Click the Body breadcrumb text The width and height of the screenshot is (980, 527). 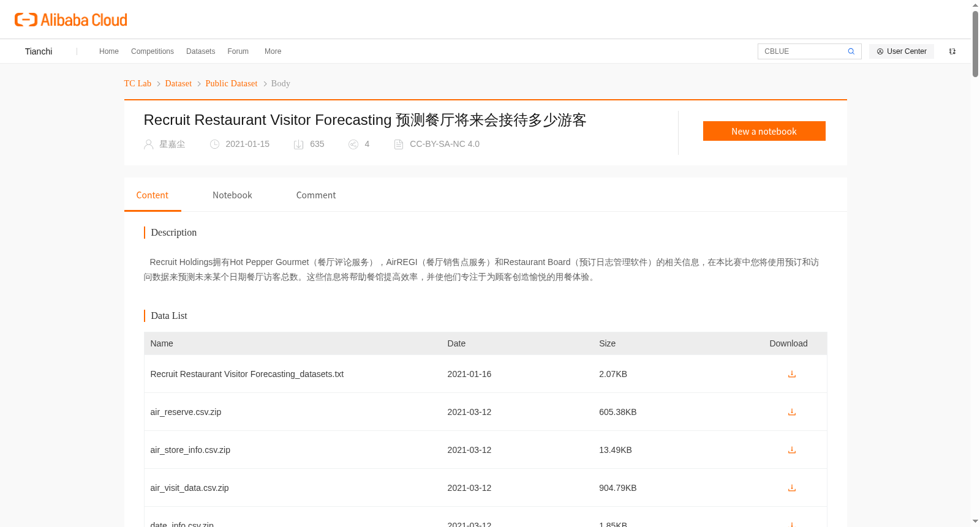click(281, 83)
